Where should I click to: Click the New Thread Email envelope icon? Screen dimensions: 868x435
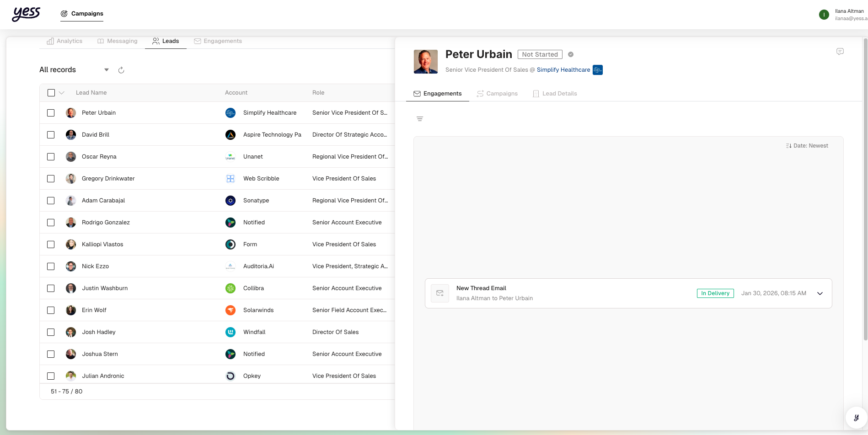440,293
